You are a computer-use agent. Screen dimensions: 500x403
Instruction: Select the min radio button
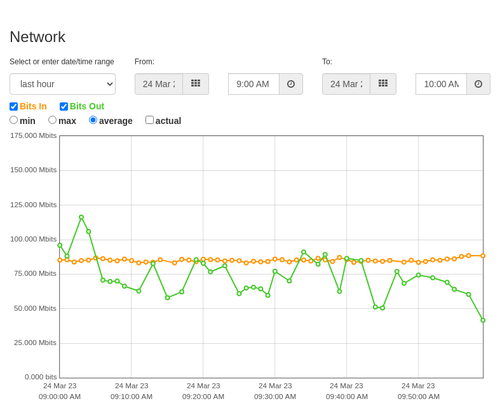14,120
